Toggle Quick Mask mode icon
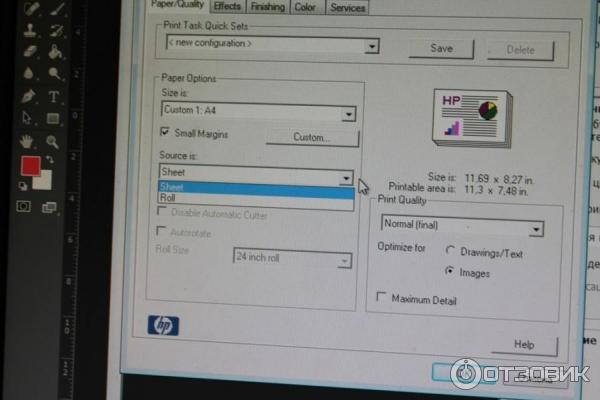This screenshot has width=600, height=400. click(x=25, y=206)
